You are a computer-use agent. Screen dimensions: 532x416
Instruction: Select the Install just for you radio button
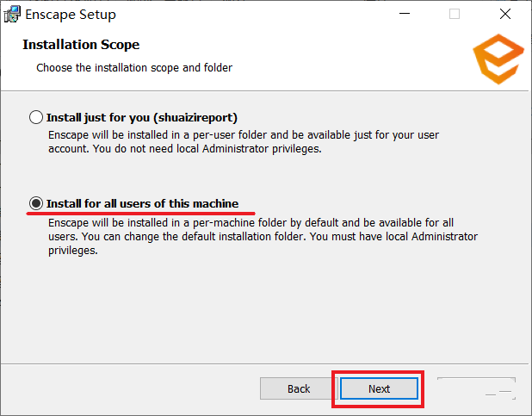click(x=36, y=117)
